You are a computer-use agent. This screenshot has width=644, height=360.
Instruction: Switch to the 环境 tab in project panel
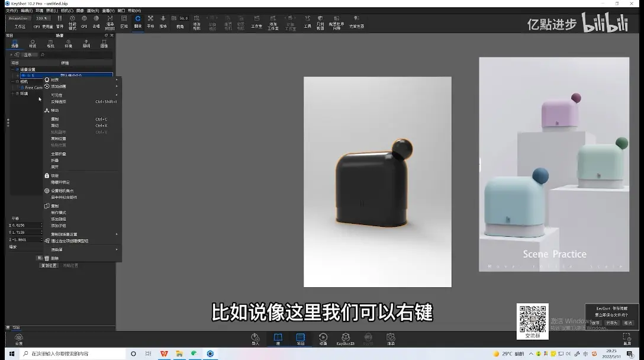coord(68,44)
